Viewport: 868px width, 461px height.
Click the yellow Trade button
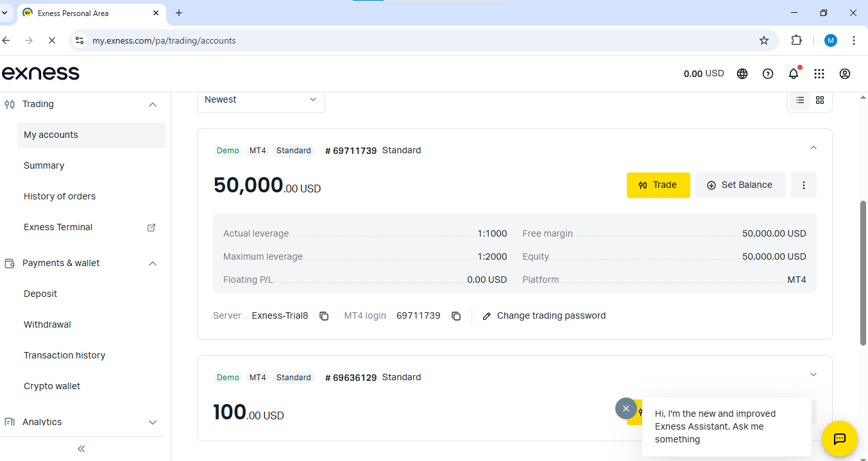(658, 185)
